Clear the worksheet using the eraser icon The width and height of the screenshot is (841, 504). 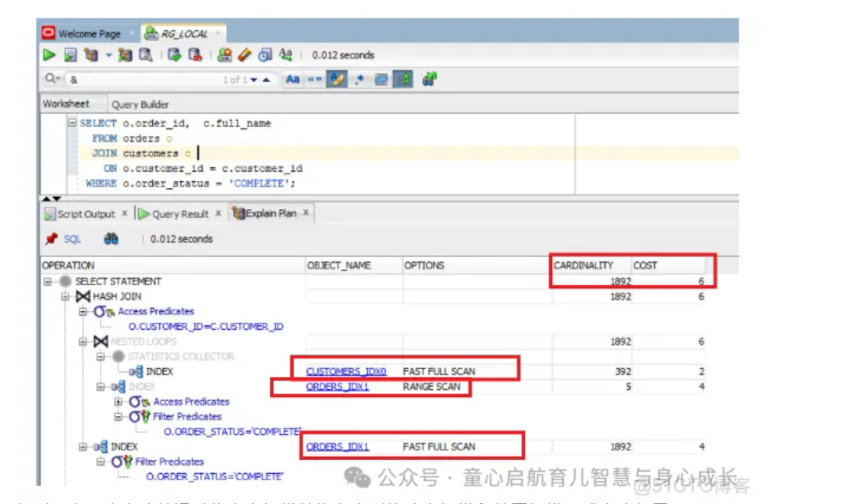(x=243, y=55)
